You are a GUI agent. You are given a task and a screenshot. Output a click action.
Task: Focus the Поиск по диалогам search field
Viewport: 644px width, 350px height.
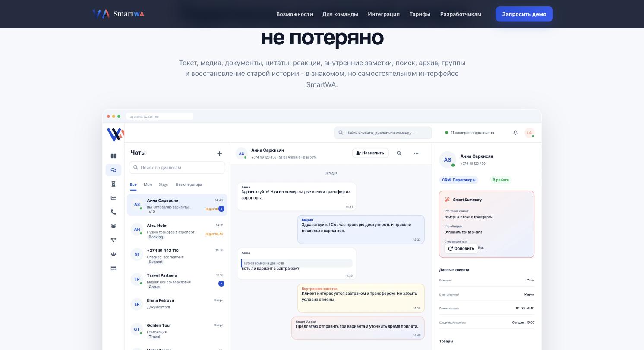[177, 168]
